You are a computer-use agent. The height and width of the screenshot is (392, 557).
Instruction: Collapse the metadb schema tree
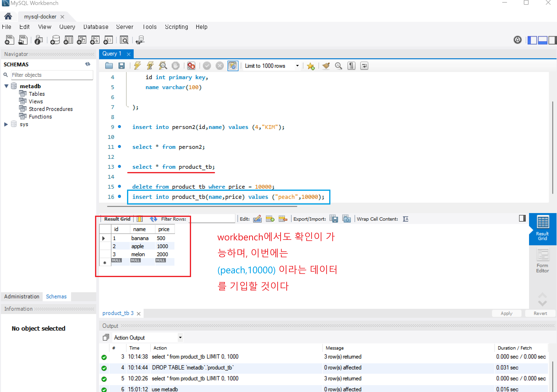point(6,86)
